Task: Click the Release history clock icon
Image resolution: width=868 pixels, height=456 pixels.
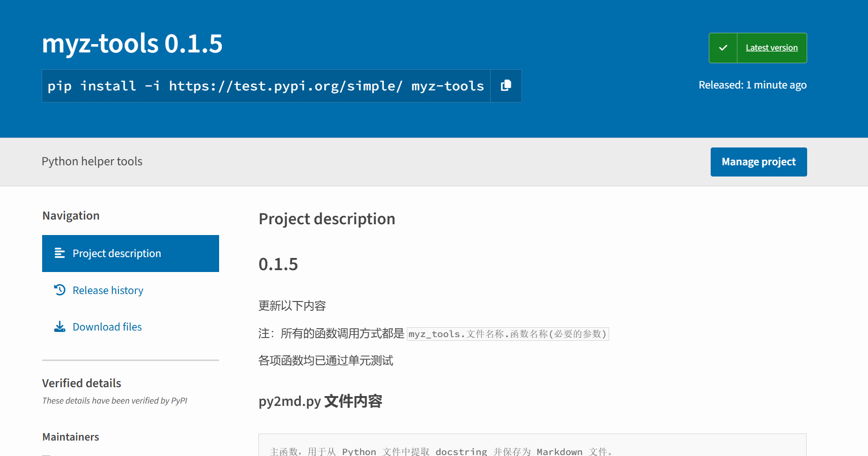Action: (59, 290)
